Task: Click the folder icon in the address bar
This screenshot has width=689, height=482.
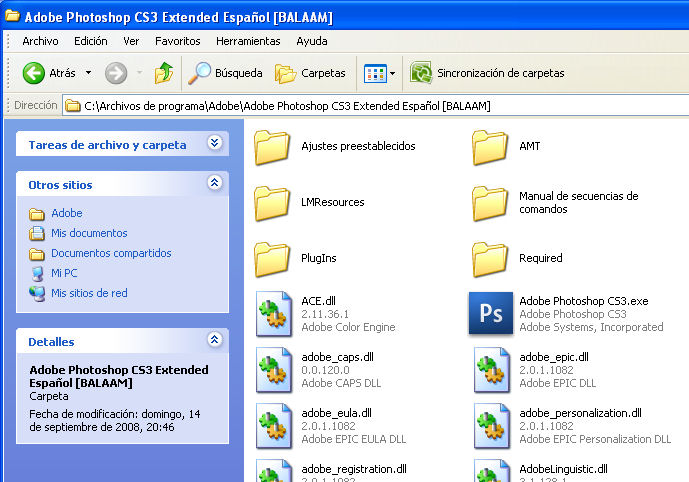Action: [73, 106]
